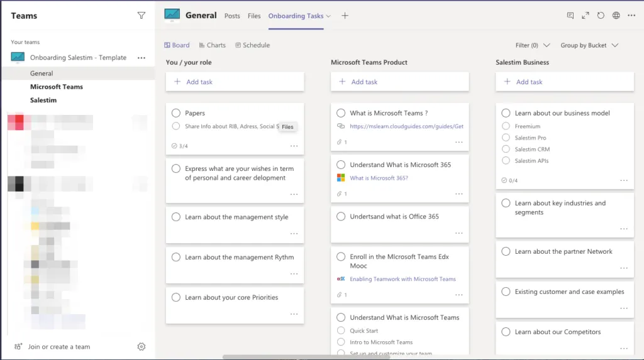Open the mslearn.cloudguides.com link
Screen dimensions: 644x360
407,126
